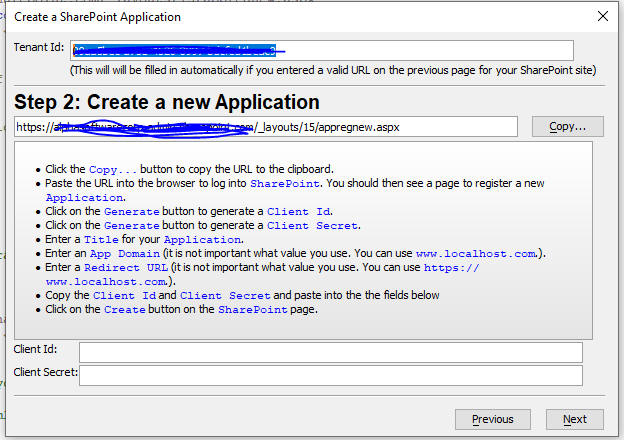Click the 'Client Secret:' label

(45, 372)
